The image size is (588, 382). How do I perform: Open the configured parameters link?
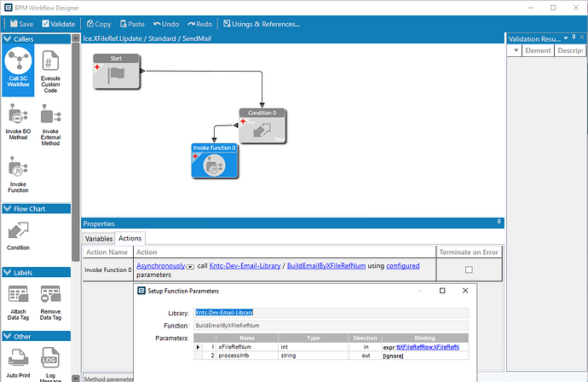pos(402,266)
